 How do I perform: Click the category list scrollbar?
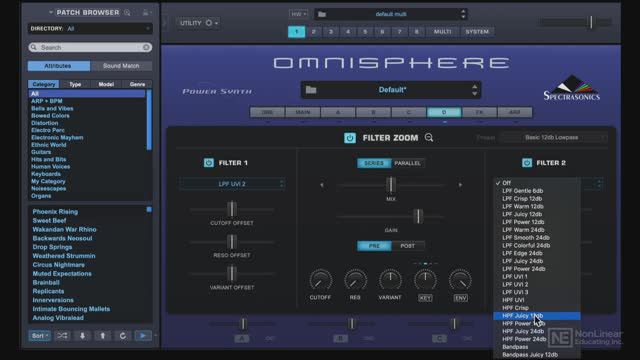click(x=149, y=120)
